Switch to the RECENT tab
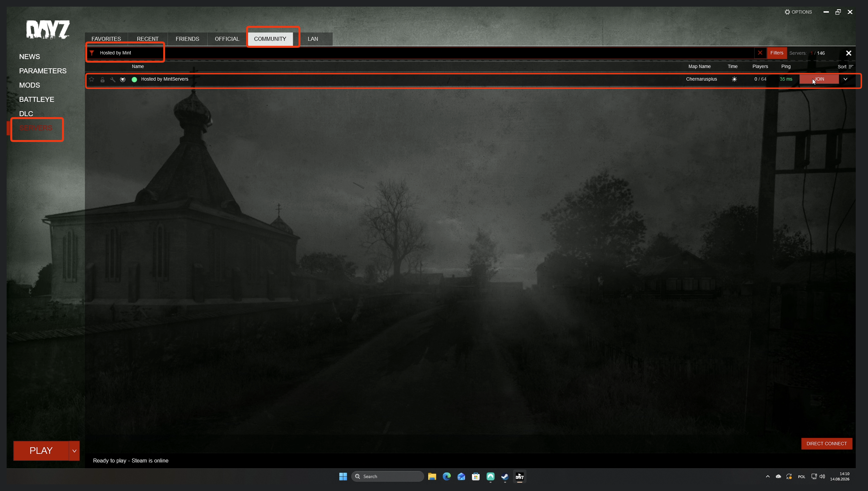The height and width of the screenshot is (491, 868). [148, 39]
